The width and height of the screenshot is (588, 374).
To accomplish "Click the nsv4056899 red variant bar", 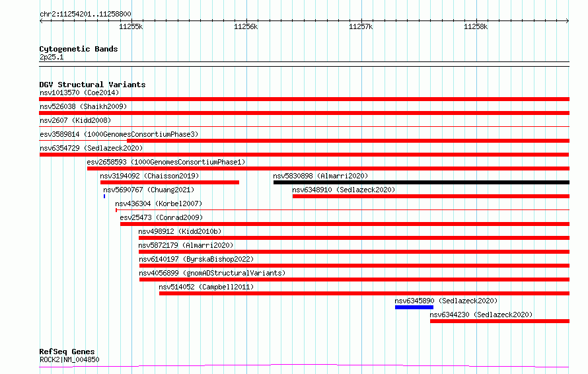I will click(354, 280).
